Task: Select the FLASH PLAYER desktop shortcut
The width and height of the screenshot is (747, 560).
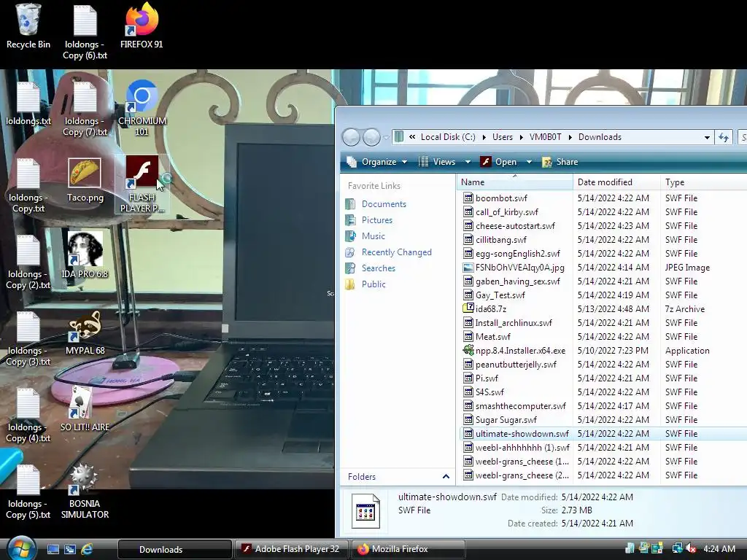Action: coord(142,184)
